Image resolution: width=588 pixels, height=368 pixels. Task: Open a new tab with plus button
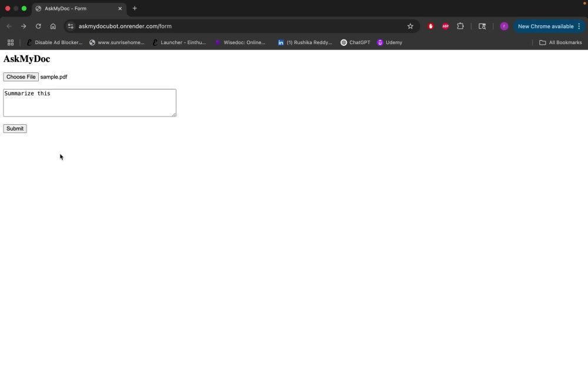click(135, 8)
